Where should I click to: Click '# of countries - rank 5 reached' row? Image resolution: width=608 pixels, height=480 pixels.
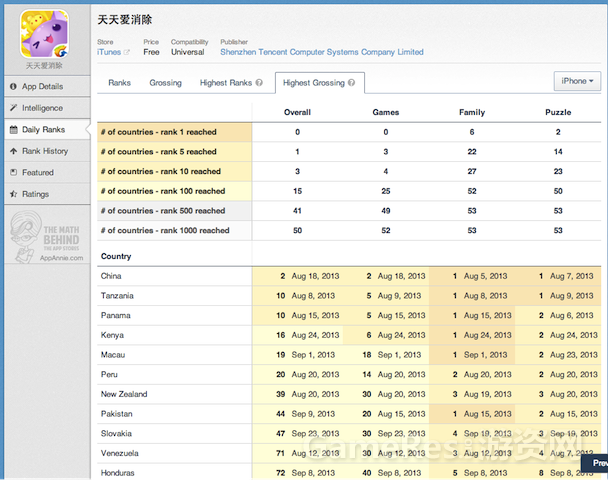point(349,152)
